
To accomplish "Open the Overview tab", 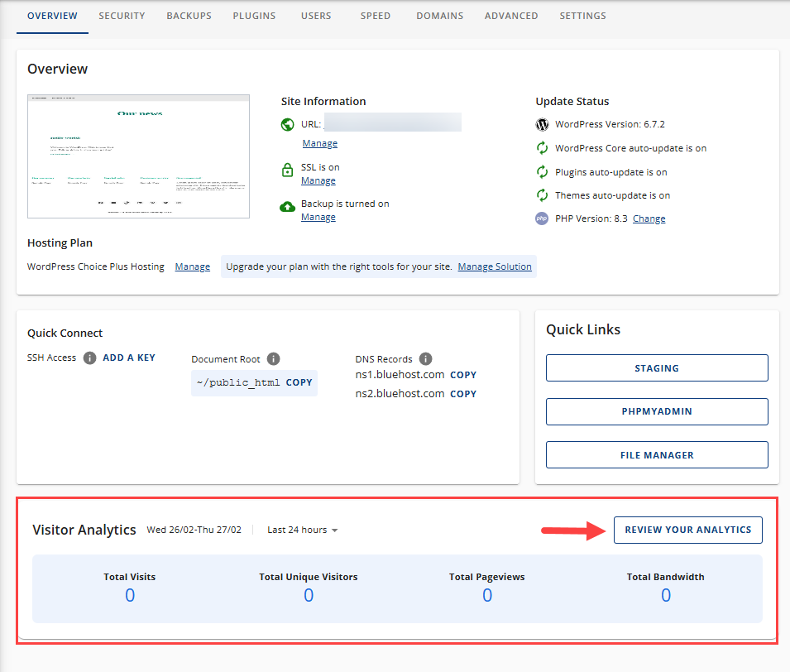I will click(52, 16).
